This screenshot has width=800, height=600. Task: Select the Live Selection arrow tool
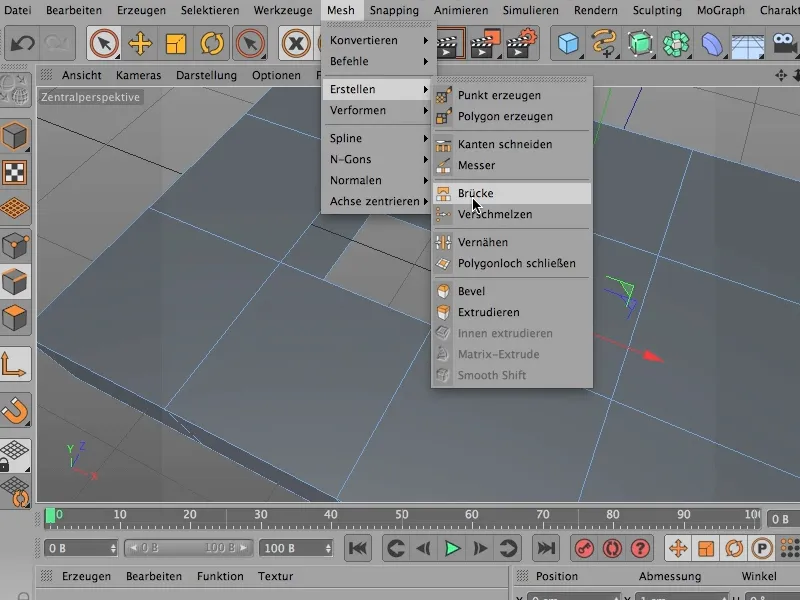pos(104,43)
